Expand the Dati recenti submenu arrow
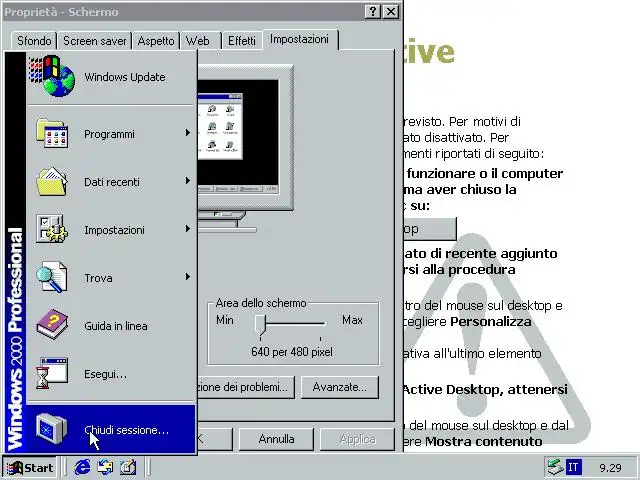640x480 pixels. click(187, 180)
